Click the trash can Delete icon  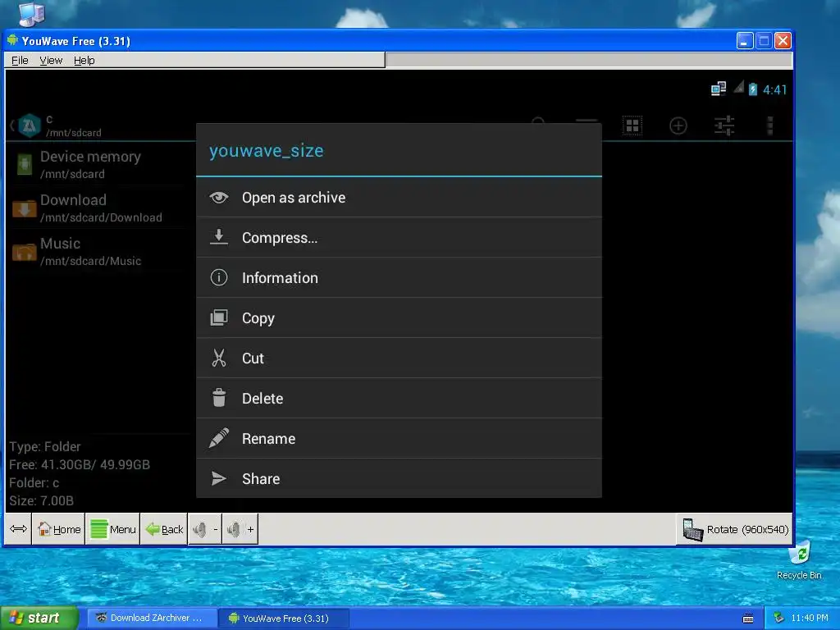(218, 398)
